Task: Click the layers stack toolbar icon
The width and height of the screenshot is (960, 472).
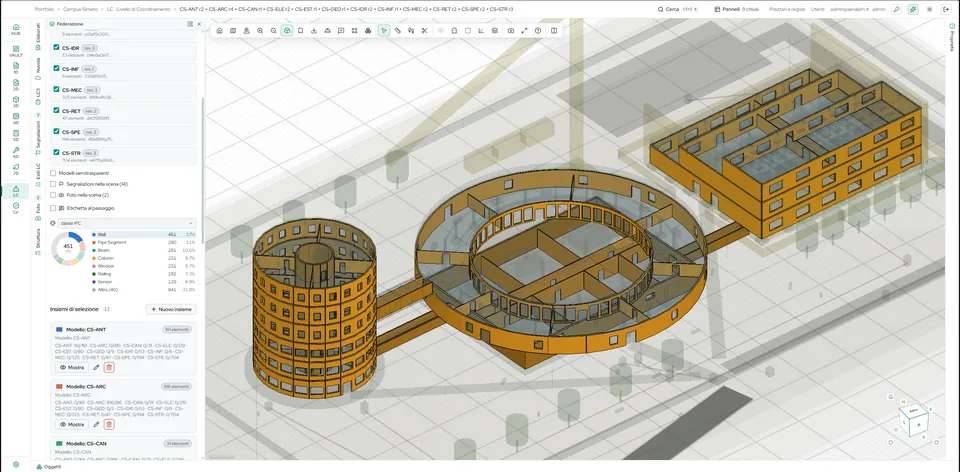Action: click(495, 31)
